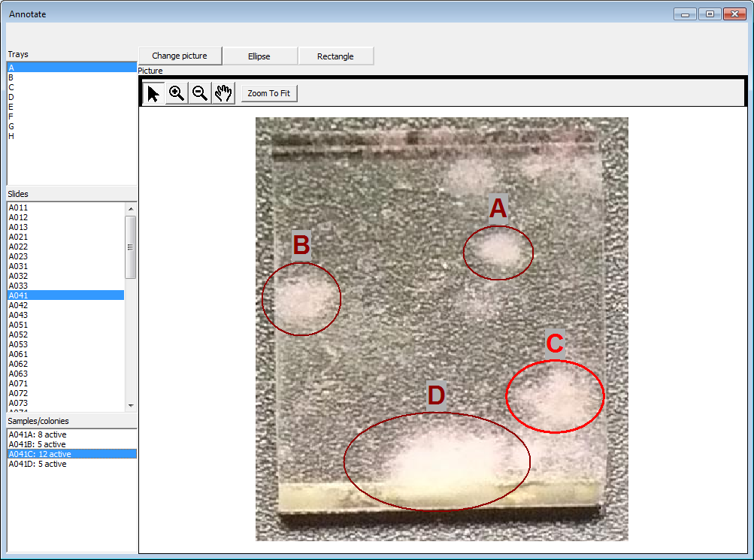Select slide A061
The height and width of the screenshot is (560, 754).
66,354
